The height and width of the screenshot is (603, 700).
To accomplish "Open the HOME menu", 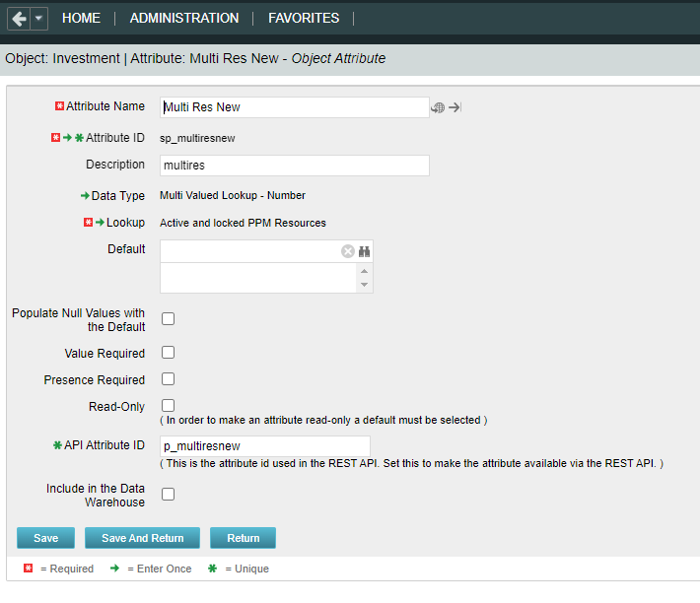I will (81, 18).
